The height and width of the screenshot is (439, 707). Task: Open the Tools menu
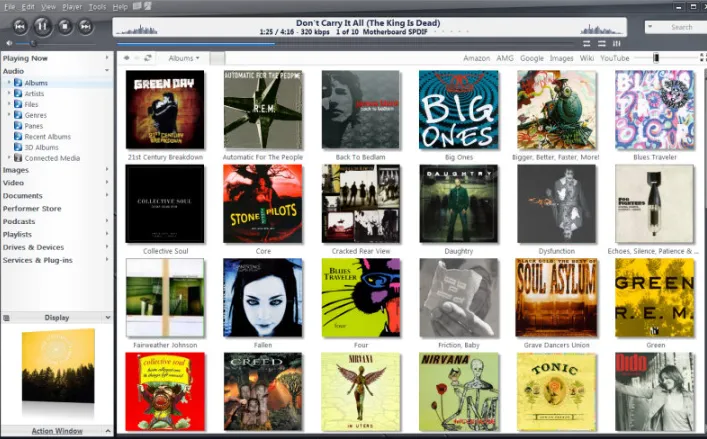97,7
